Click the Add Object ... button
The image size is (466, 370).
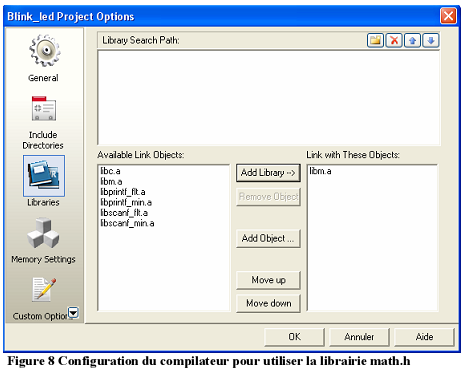268,238
